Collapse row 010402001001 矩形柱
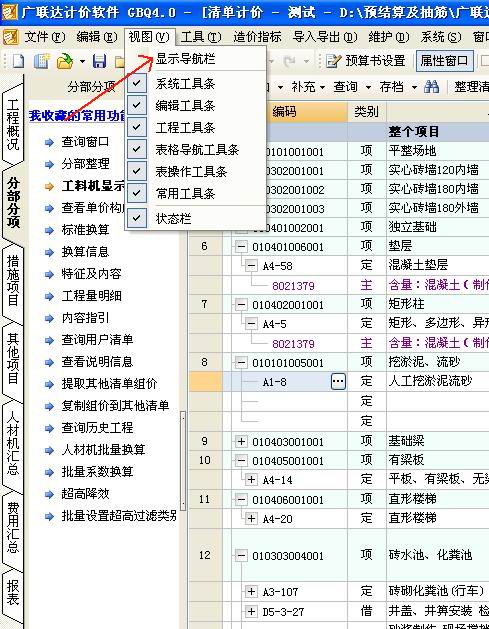The image size is (489, 629). pos(241,305)
